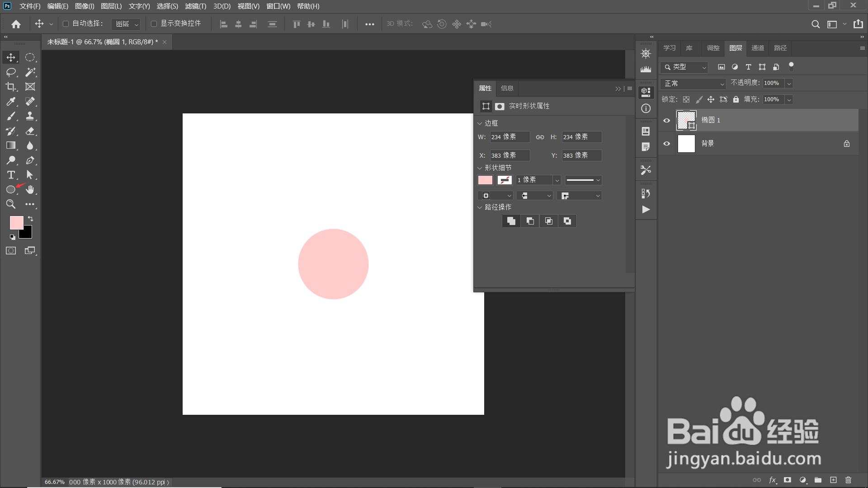
Task: Select the Hand tool
Action: click(x=30, y=189)
